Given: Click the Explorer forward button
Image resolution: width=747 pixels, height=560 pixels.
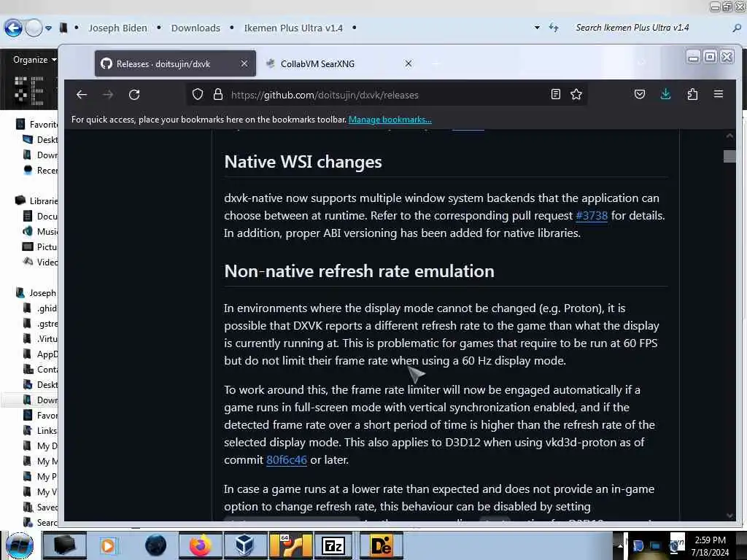Looking at the screenshot, I should point(34,28).
